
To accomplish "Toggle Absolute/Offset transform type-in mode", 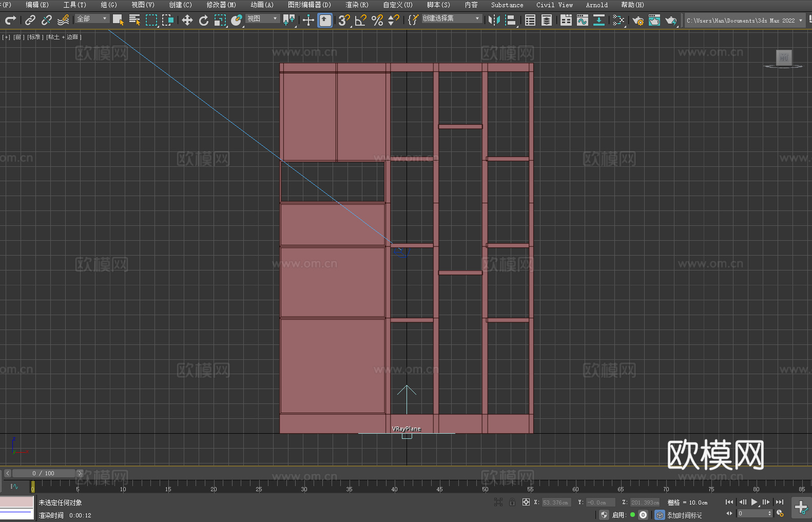I will coord(526,502).
